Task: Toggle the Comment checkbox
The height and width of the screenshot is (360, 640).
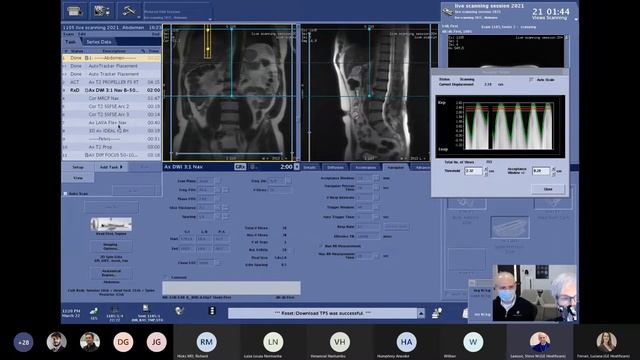Action: pyautogui.click(x=166, y=277)
